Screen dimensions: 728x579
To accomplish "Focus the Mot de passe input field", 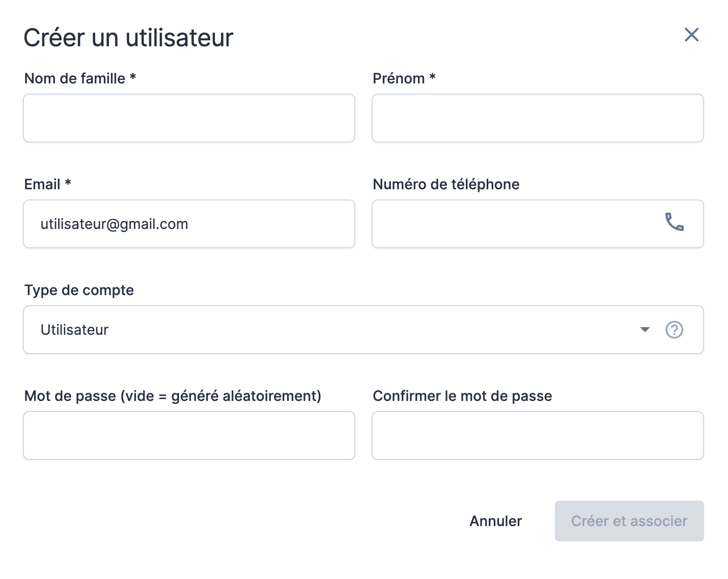I will 189,436.
